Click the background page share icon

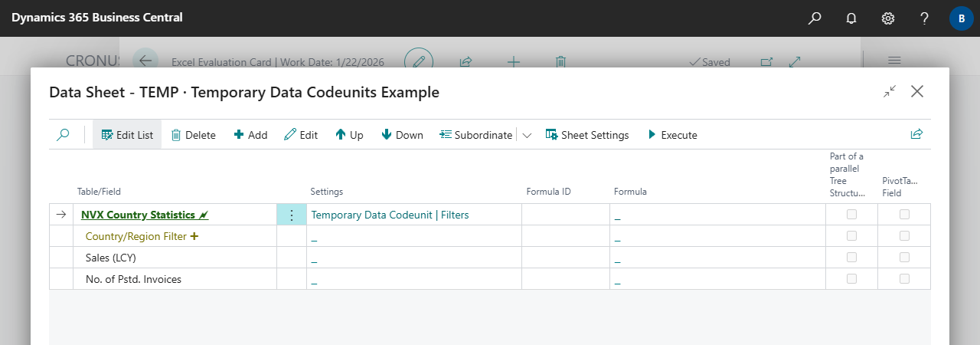(465, 61)
